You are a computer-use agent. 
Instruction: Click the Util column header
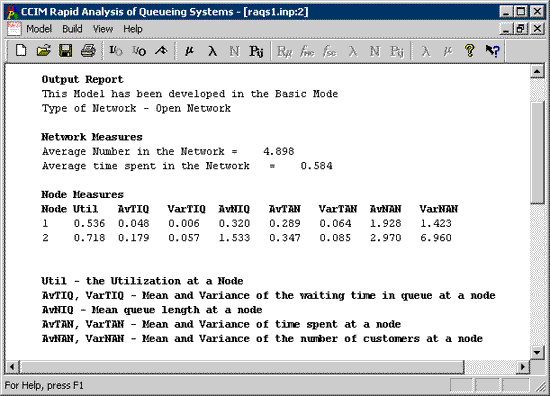coord(85,209)
